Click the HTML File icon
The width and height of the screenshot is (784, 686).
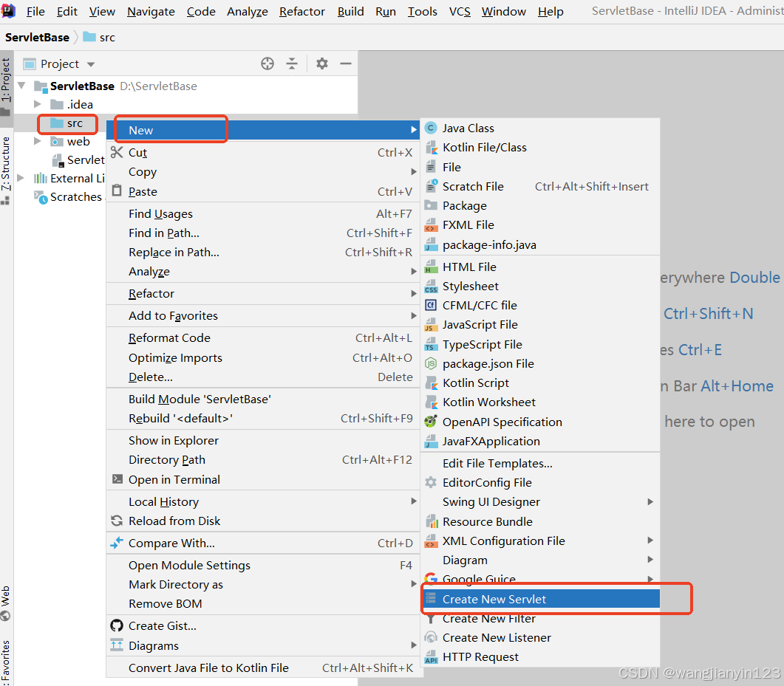coord(431,267)
